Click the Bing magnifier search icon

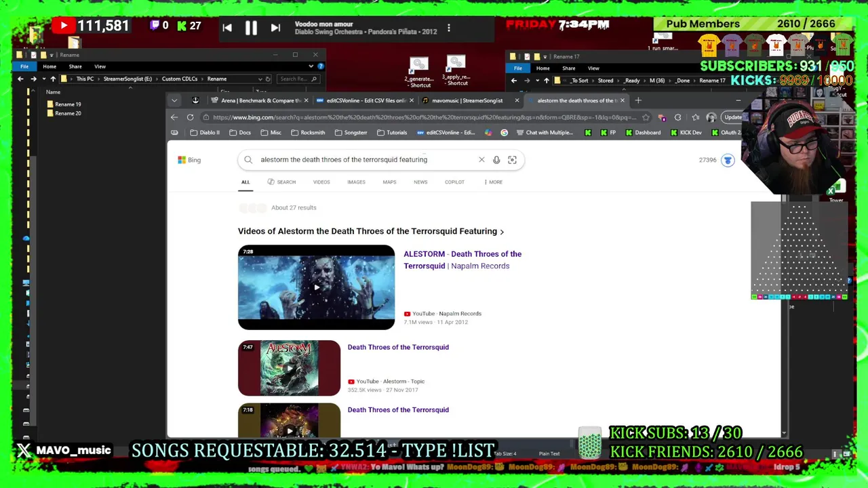(x=248, y=159)
